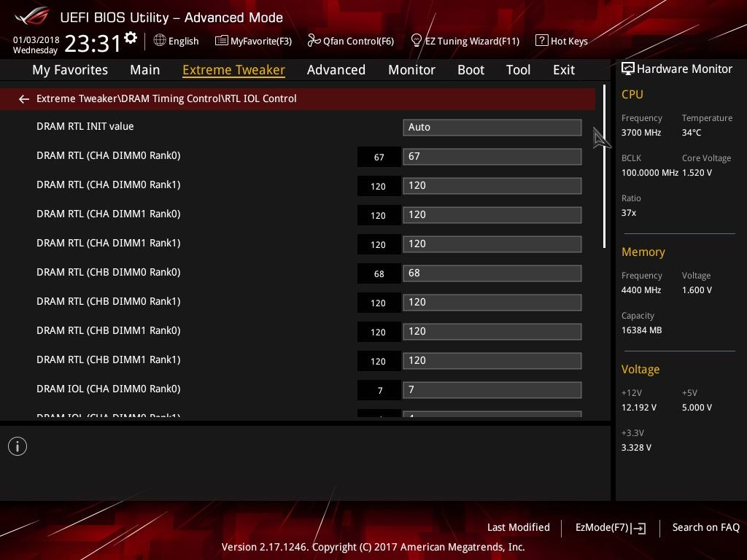The width and height of the screenshot is (747, 560).
Task: Edit DRAM RTL CHB DIMM1 Rank0 field
Action: pyautogui.click(x=492, y=332)
